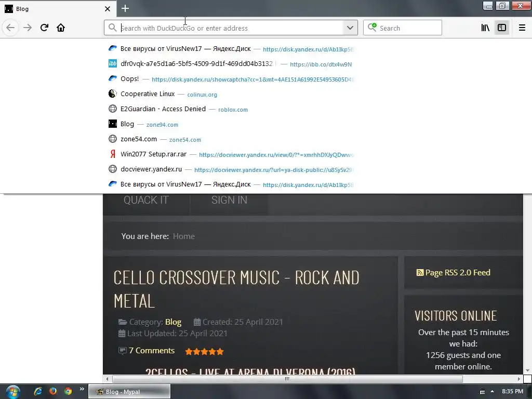Viewport: 532px width, 399px height.
Task: Select the Blog browser tab
Action: point(58,9)
